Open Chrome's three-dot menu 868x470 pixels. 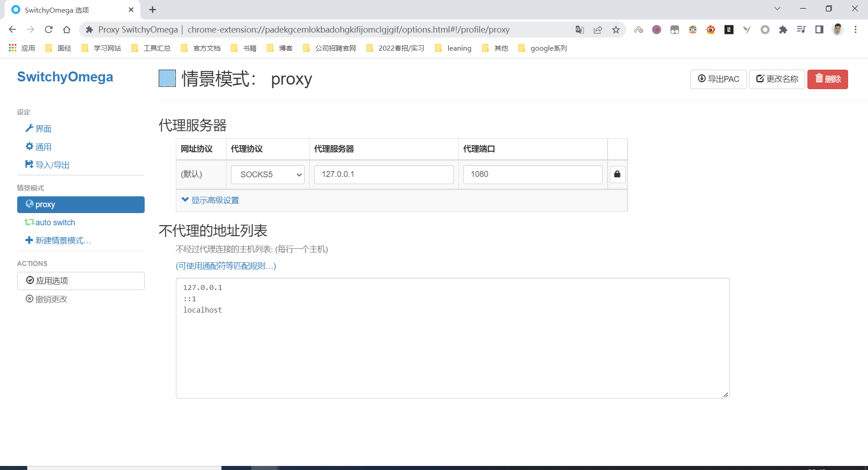pyautogui.click(x=855, y=30)
